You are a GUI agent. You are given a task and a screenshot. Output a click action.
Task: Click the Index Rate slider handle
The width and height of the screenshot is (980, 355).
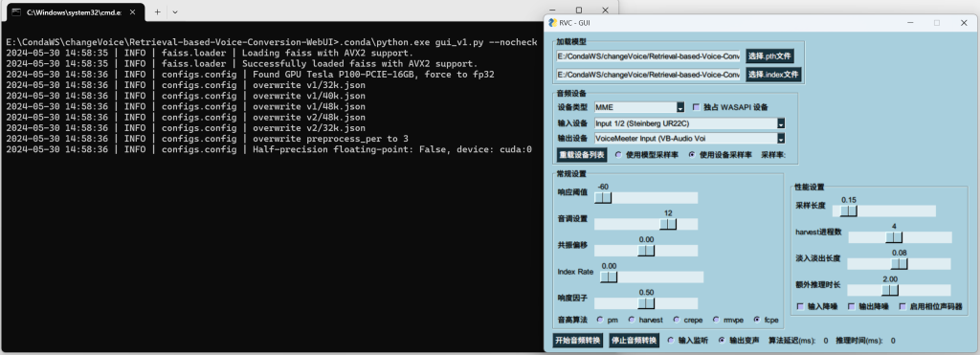pos(608,277)
